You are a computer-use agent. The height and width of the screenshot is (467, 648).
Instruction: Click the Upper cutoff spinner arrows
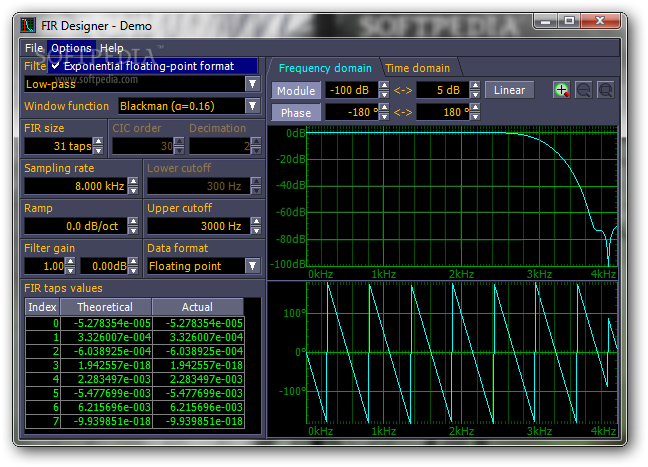256,226
